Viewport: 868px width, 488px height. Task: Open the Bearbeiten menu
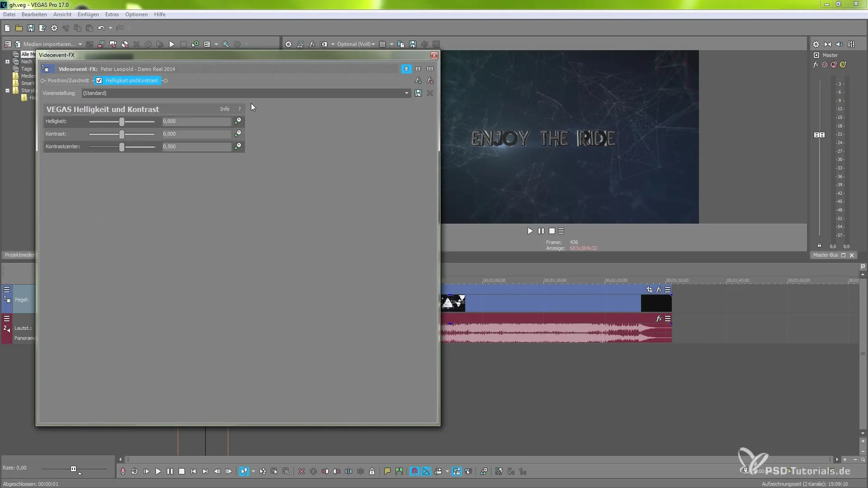(34, 14)
